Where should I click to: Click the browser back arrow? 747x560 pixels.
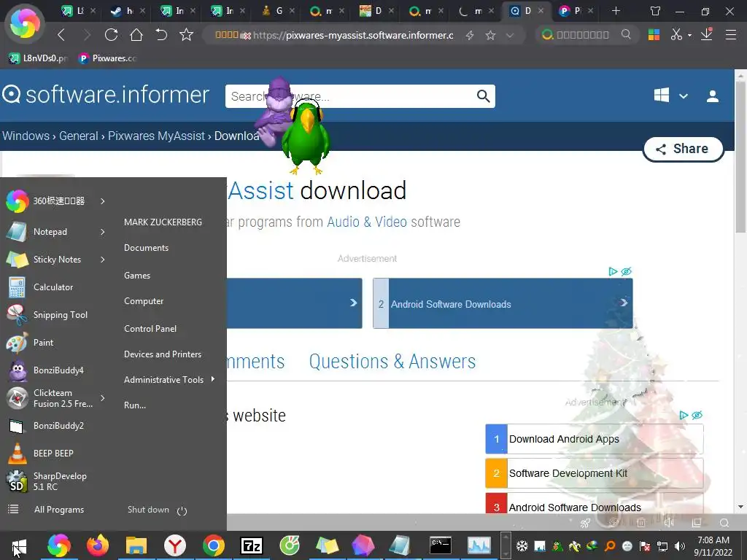pos(61,35)
